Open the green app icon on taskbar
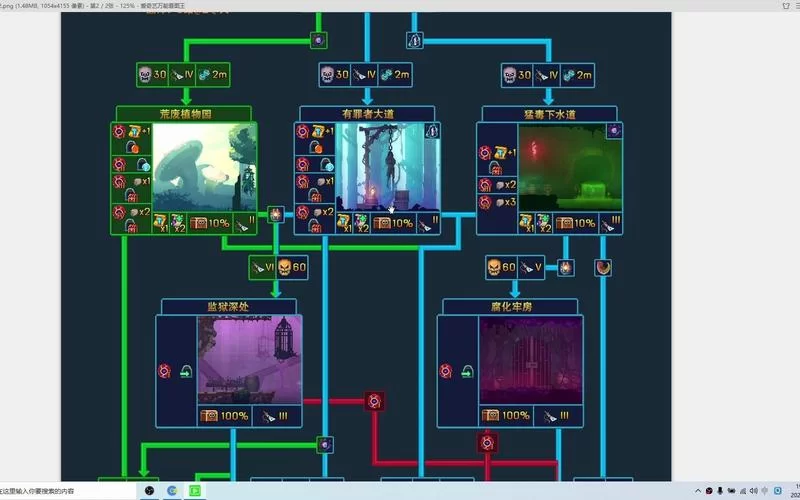This screenshot has width=800, height=500. tap(194, 491)
